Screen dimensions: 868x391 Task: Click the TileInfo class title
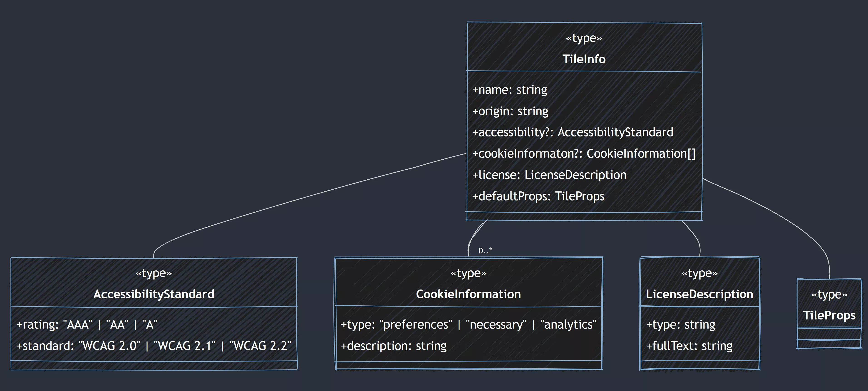click(584, 59)
